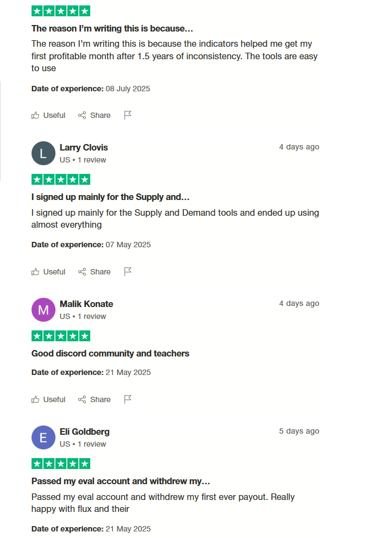
Task: Report Malik Konate's review with the flag
Action: (x=128, y=399)
